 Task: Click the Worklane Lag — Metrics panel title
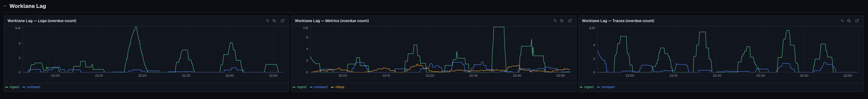(332, 21)
